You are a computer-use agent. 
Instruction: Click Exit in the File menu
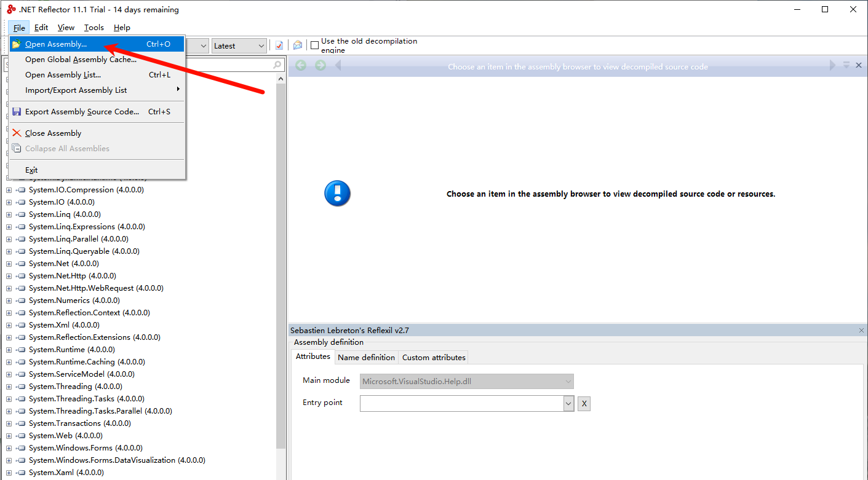(97, 170)
